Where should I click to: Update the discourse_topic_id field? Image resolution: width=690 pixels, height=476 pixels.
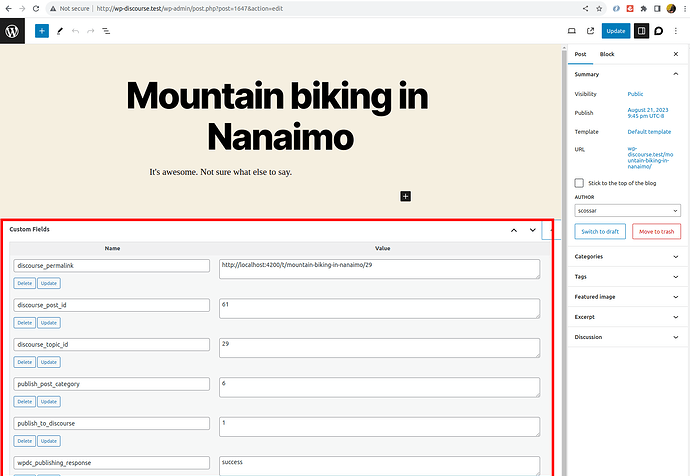point(49,362)
